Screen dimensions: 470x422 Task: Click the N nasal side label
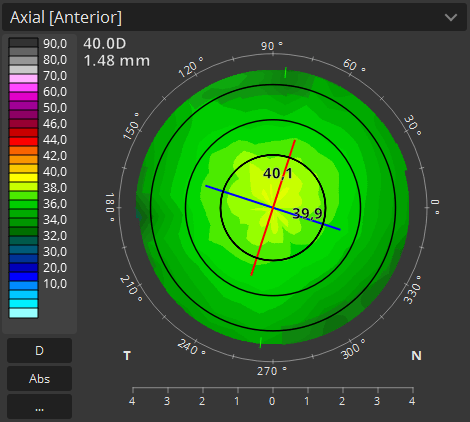(416, 356)
